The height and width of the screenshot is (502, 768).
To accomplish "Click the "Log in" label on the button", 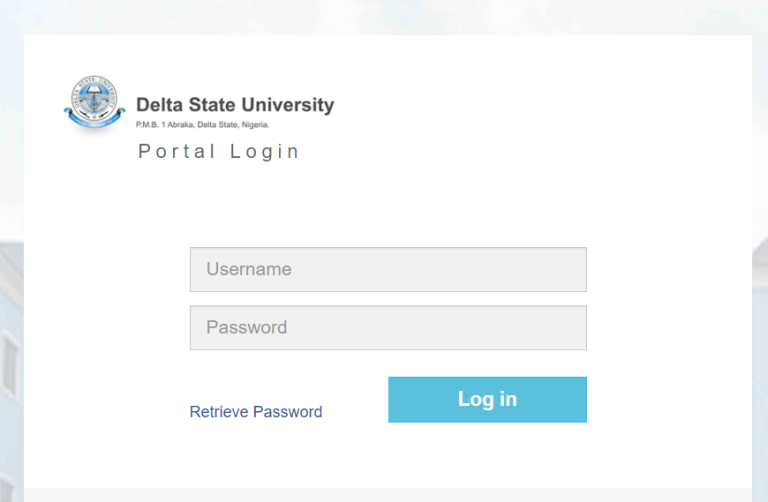I will [487, 399].
